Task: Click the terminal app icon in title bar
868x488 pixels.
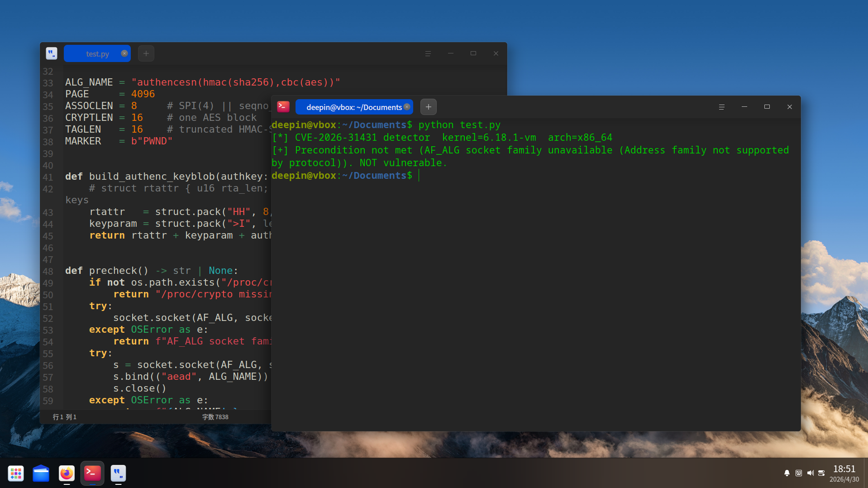Action: tap(283, 107)
